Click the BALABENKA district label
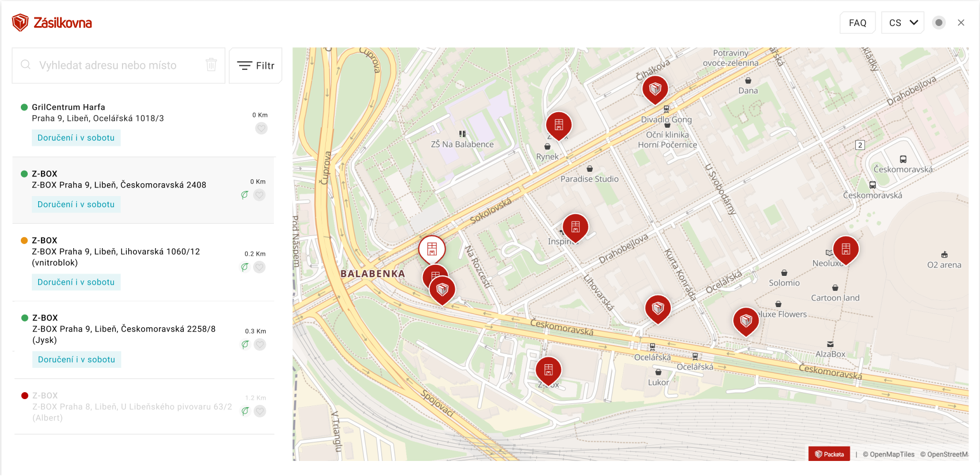 click(373, 274)
